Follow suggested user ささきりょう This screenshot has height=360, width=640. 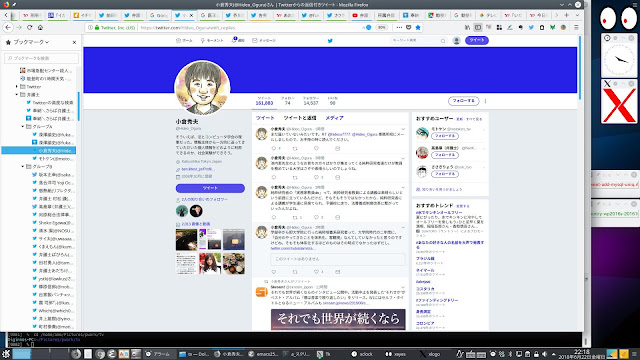[444, 174]
